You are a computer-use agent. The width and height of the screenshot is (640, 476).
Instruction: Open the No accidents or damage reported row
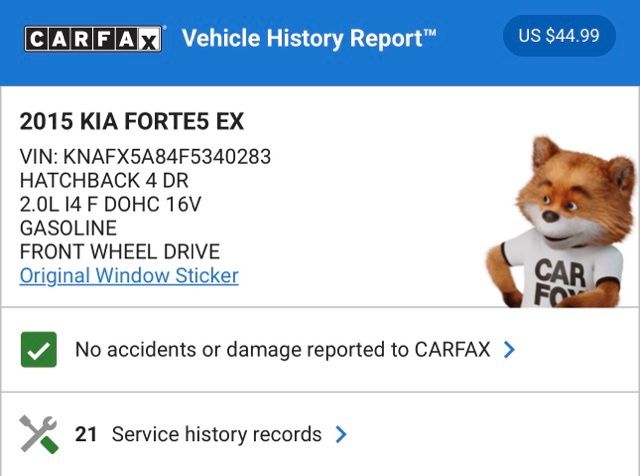[x=282, y=350]
